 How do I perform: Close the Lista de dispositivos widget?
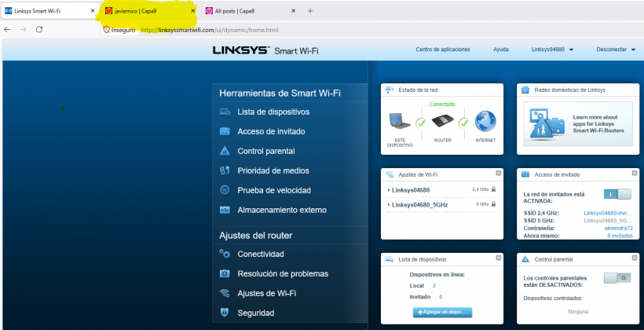pos(498,258)
